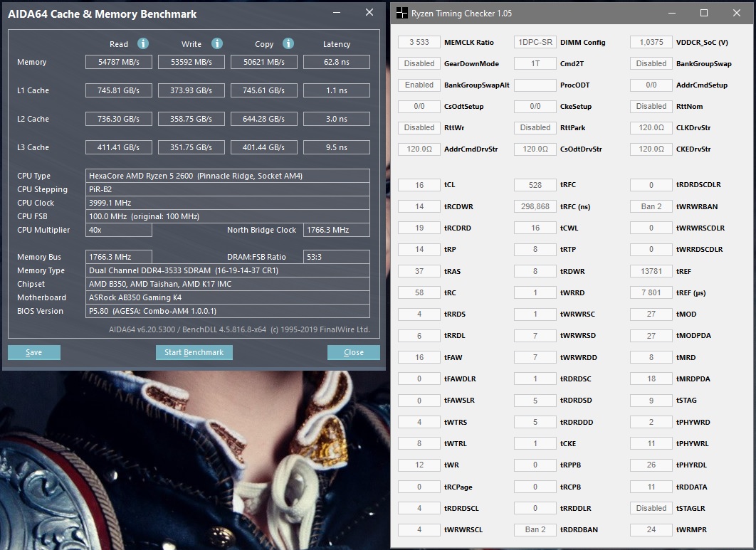Click the tREF value 13781

click(651, 271)
